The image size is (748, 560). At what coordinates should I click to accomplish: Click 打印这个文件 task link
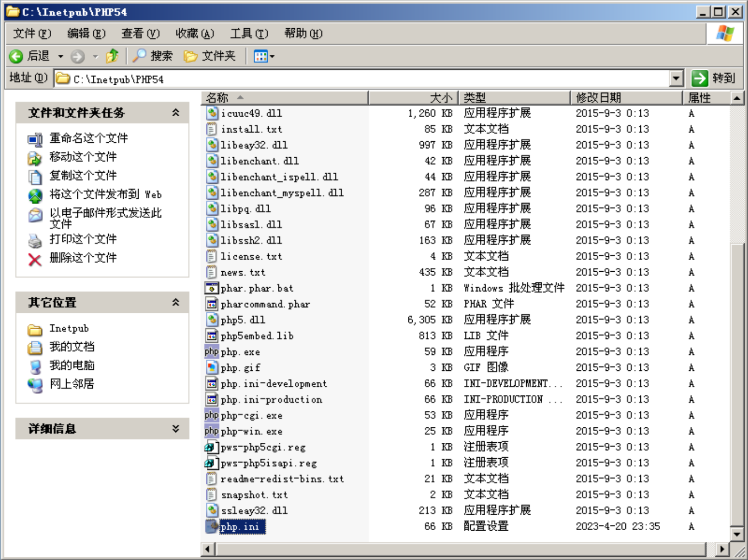pos(83,239)
